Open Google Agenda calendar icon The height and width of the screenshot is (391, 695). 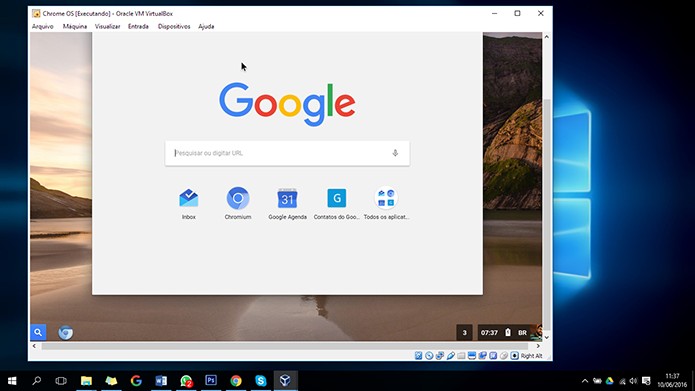(287, 198)
